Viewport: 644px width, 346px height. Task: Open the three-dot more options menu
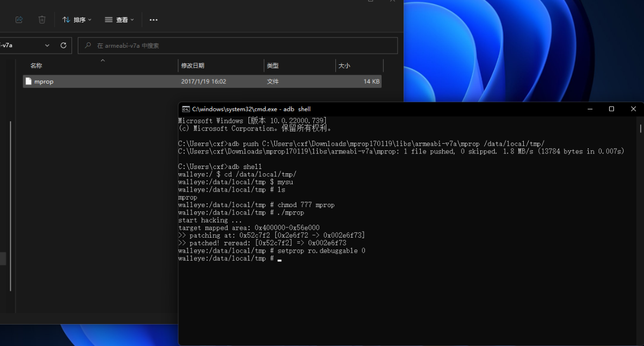153,20
